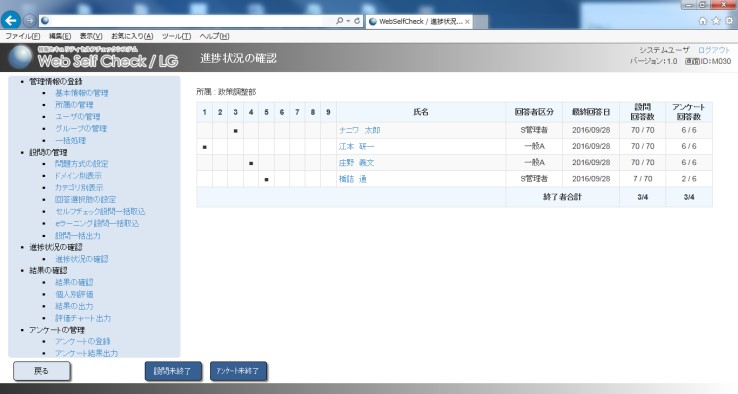738x394 pixels.
Task: Open sidebar link ユーザの管理
Action: pyautogui.click(x=78, y=117)
